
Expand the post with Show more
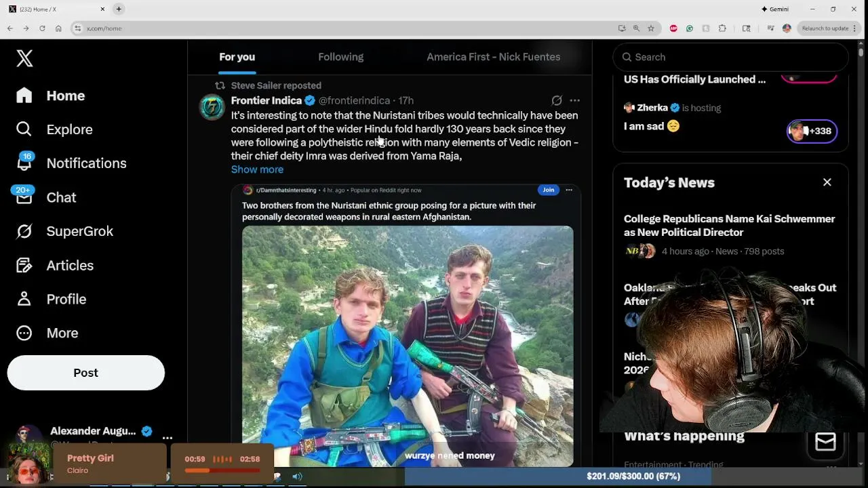click(x=257, y=169)
